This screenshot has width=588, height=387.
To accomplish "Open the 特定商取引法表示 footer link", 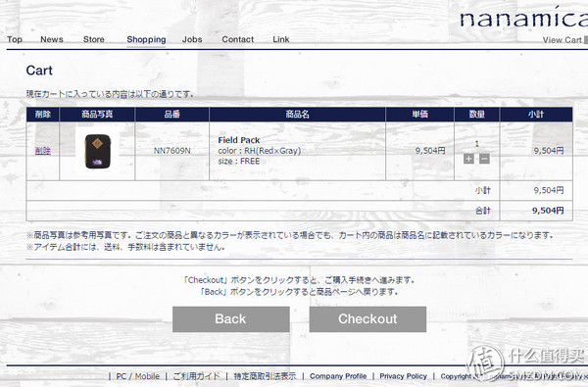I will [x=266, y=376].
